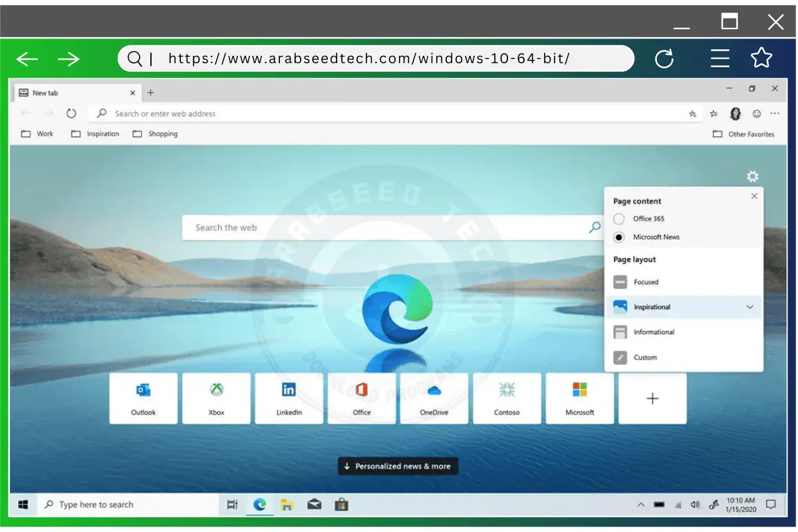The width and height of the screenshot is (798, 532).
Task: Select the Xbox shortcut tile
Action: point(216,398)
